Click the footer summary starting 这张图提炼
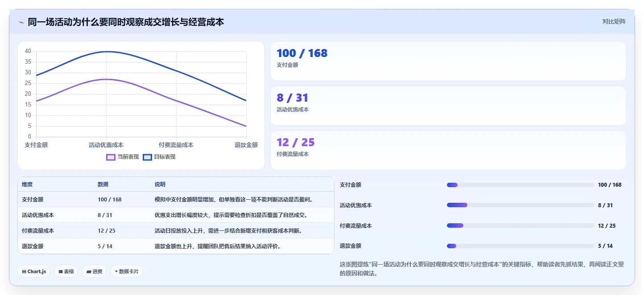The image size is (644, 295). [482, 269]
